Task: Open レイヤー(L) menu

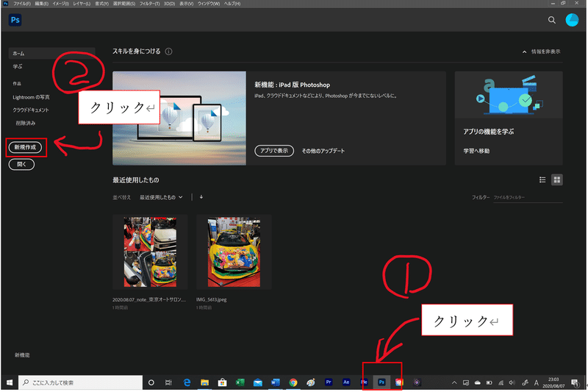Action: [82, 4]
